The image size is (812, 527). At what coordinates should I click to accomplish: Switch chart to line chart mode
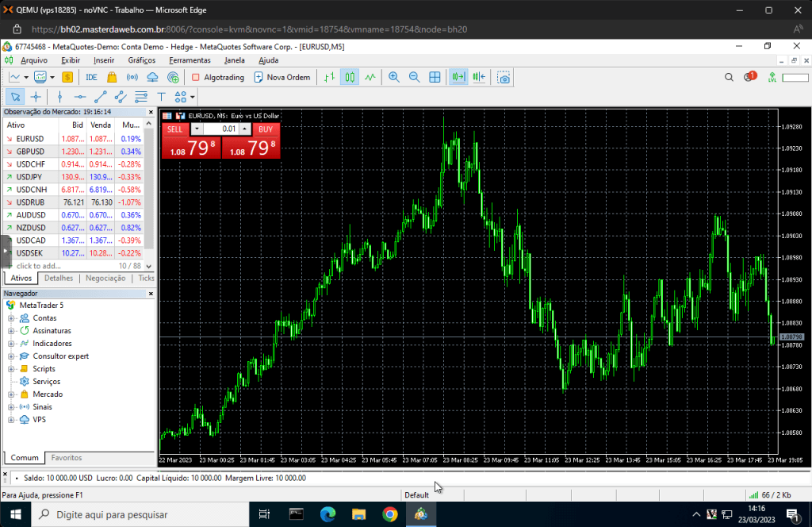click(x=370, y=77)
